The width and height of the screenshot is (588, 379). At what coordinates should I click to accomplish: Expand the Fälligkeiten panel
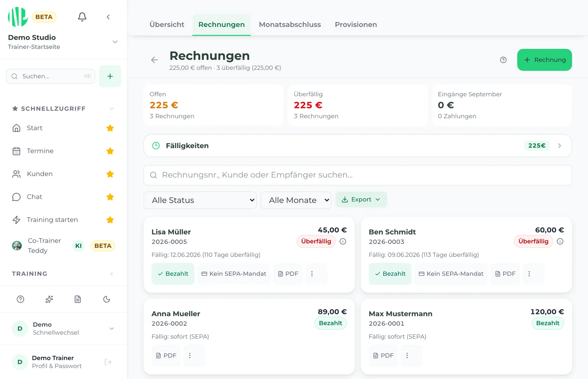(358, 146)
